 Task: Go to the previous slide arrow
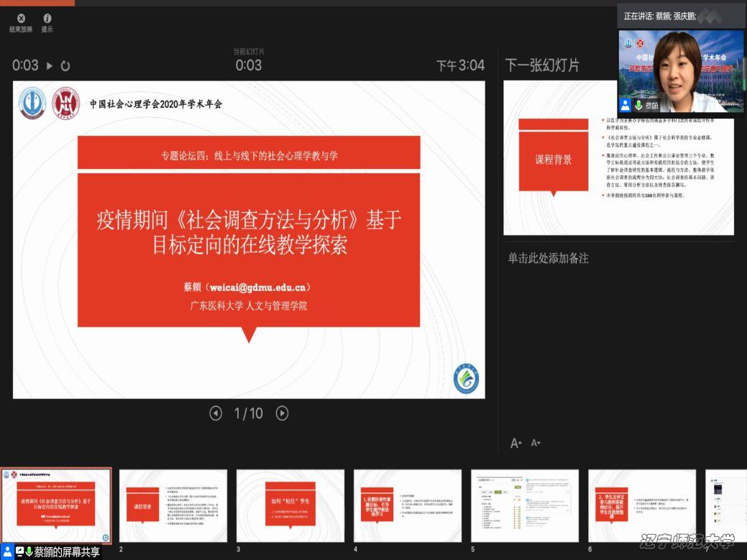pos(216,413)
